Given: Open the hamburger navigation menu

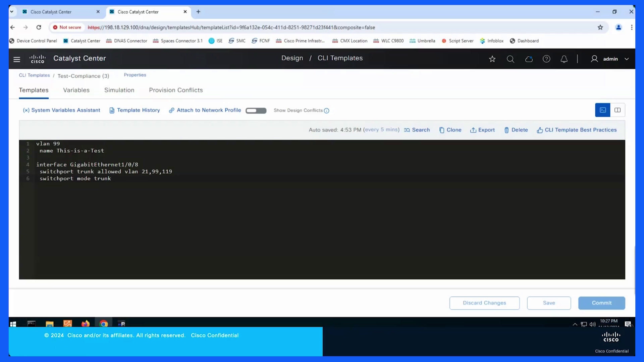Looking at the screenshot, I should tap(17, 59).
